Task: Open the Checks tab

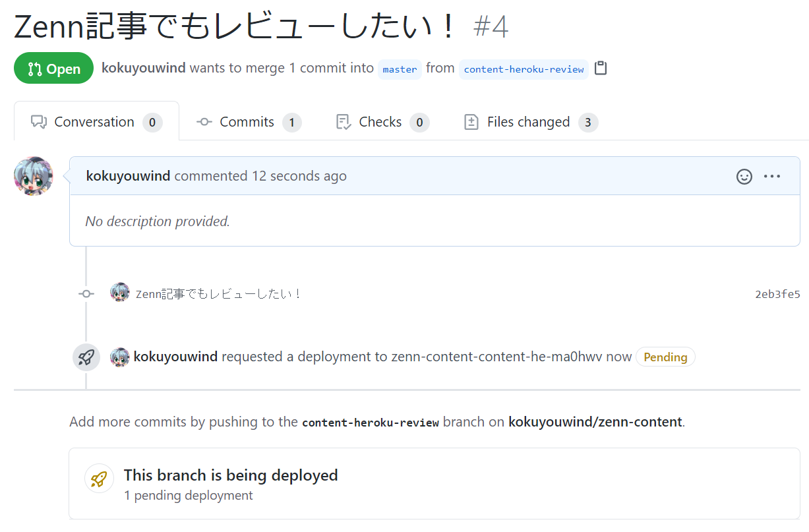Action: (x=382, y=122)
